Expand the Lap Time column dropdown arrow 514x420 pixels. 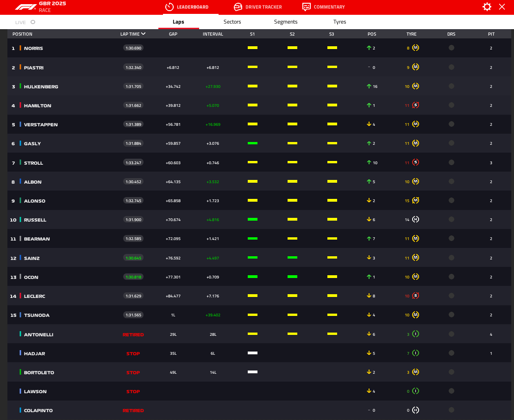tap(143, 34)
